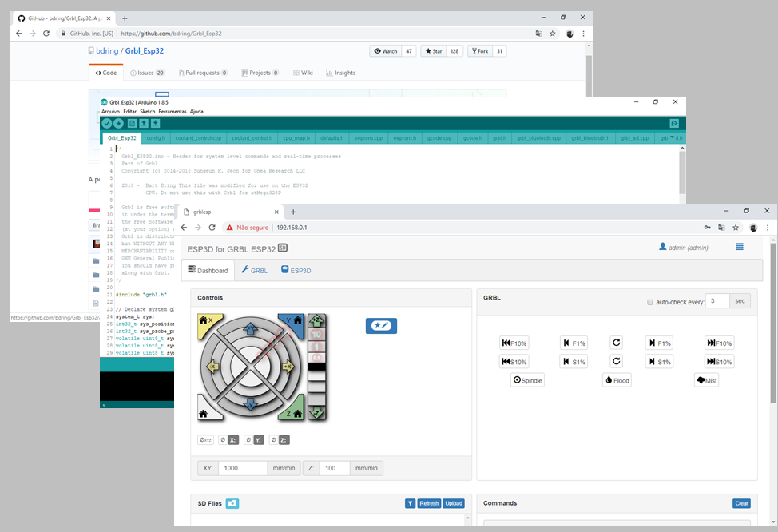Click the Arduino New sketch button
This screenshot has width=778, height=532.
(x=132, y=123)
